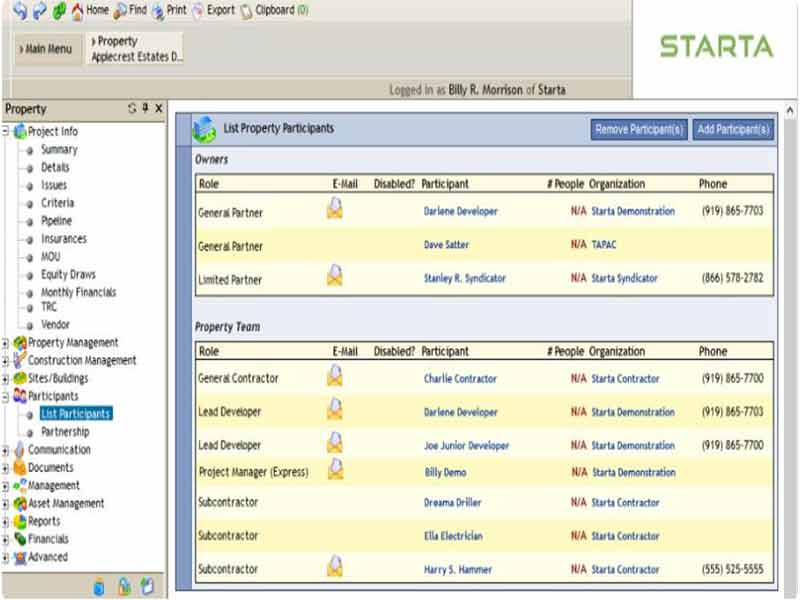Go to Home in the toolbar
Image resolution: width=800 pixels, height=600 pixels.
90,10
